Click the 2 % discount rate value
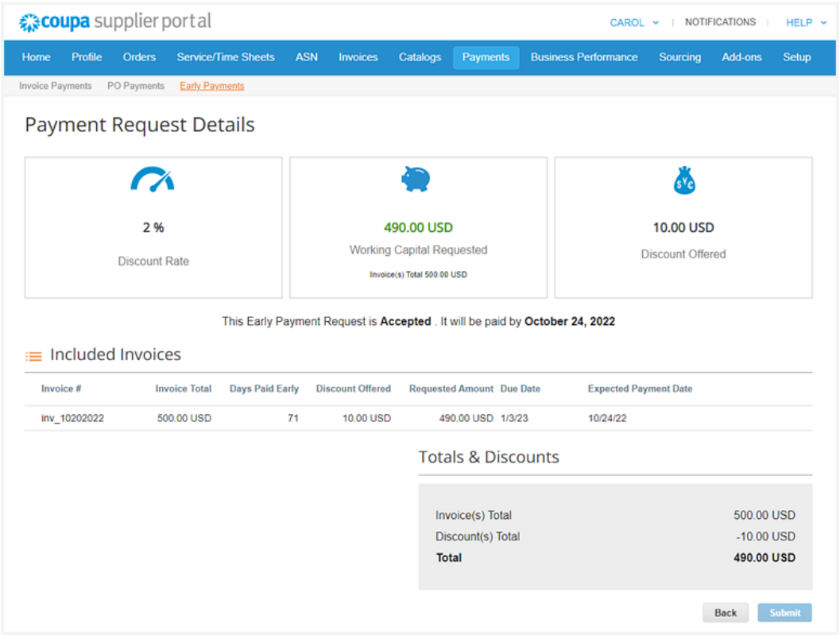Image resolution: width=840 pixels, height=635 pixels. pyautogui.click(x=153, y=228)
